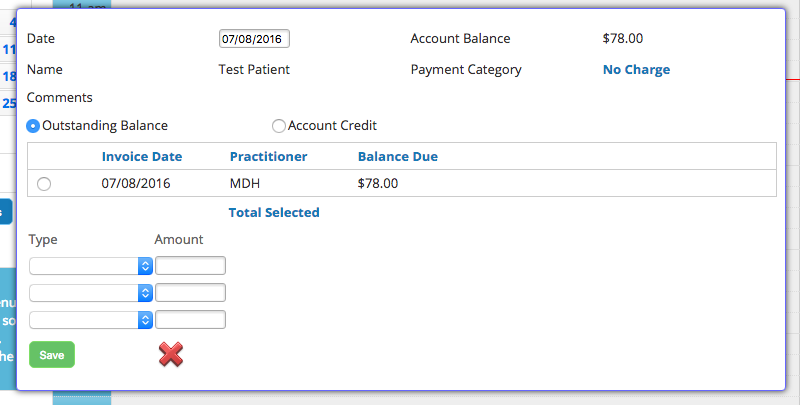Click the red X cancel icon
The width and height of the screenshot is (809, 405).
[171, 354]
